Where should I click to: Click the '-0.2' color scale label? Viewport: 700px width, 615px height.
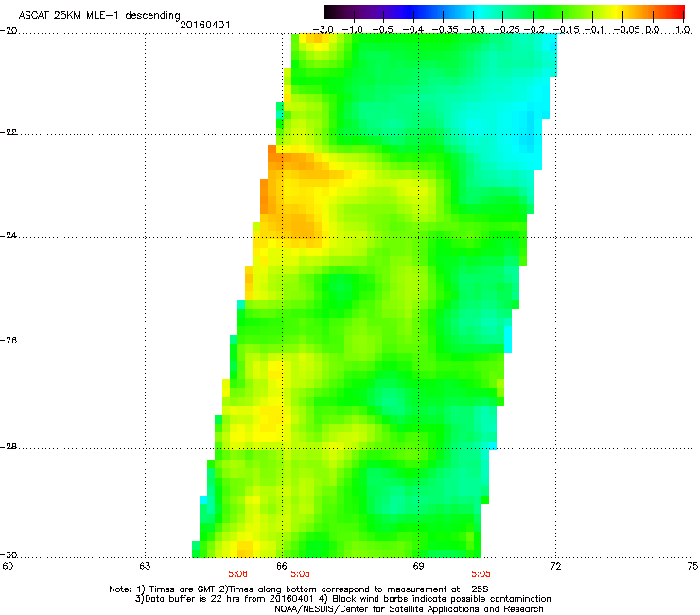click(534, 30)
